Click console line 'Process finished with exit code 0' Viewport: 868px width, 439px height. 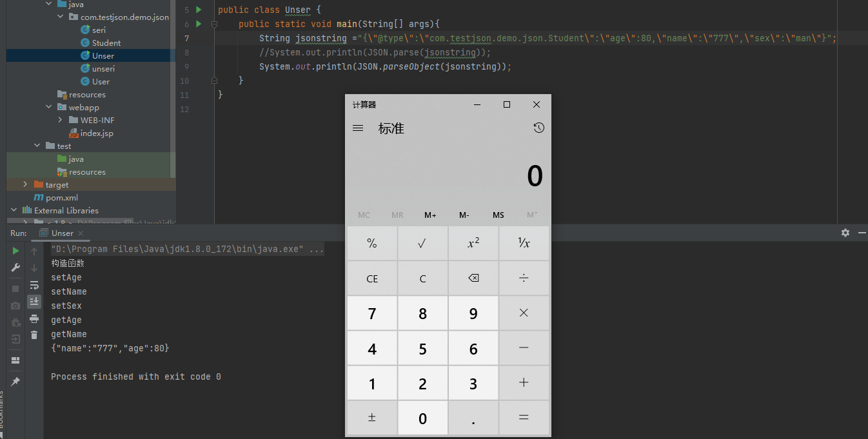136,376
